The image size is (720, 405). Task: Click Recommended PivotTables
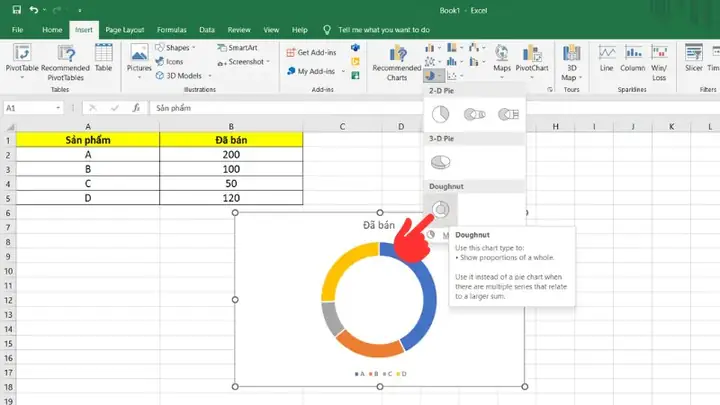tap(65, 63)
